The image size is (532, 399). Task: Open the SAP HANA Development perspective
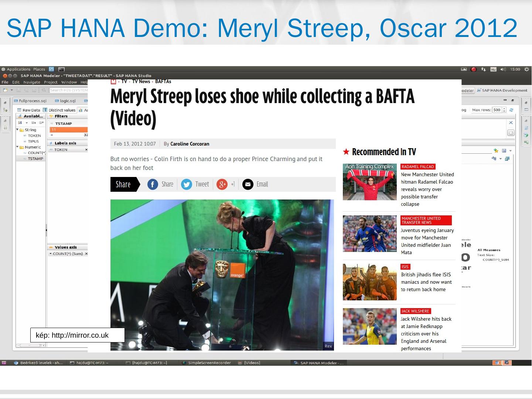[x=502, y=91]
